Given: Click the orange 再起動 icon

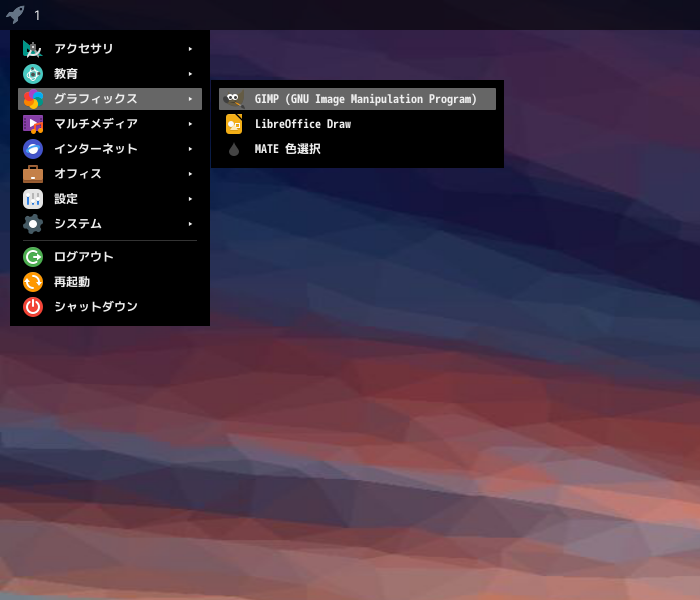Looking at the screenshot, I should pyautogui.click(x=33, y=282).
